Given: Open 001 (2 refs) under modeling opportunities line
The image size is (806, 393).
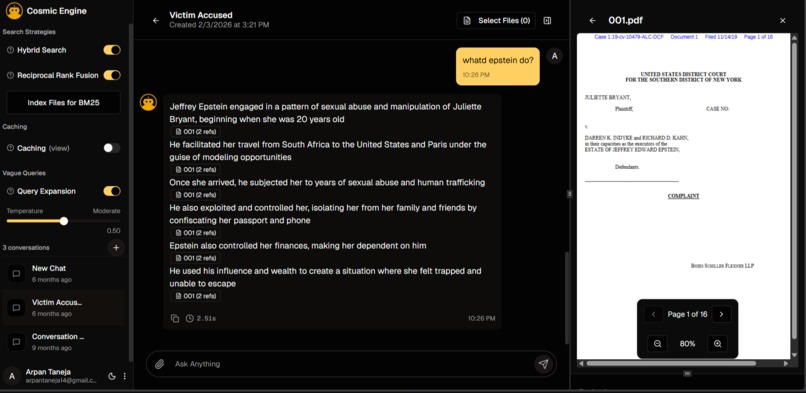Looking at the screenshot, I should coord(195,170).
